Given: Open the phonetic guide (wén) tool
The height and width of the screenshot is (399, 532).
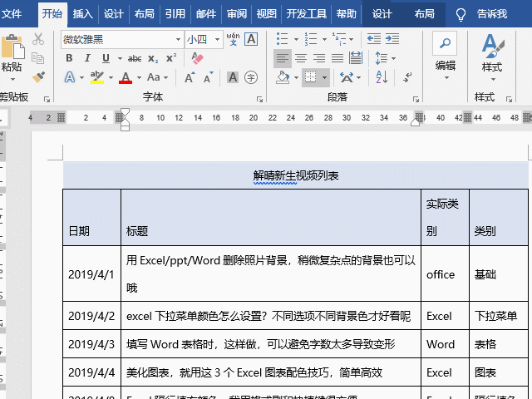Looking at the screenshot, I should [x=233, y=39].
